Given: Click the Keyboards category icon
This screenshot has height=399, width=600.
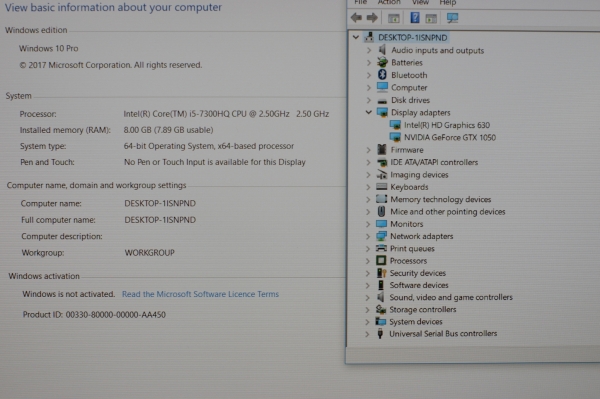Looking at the screenshot, I should [x=382, y=187].
